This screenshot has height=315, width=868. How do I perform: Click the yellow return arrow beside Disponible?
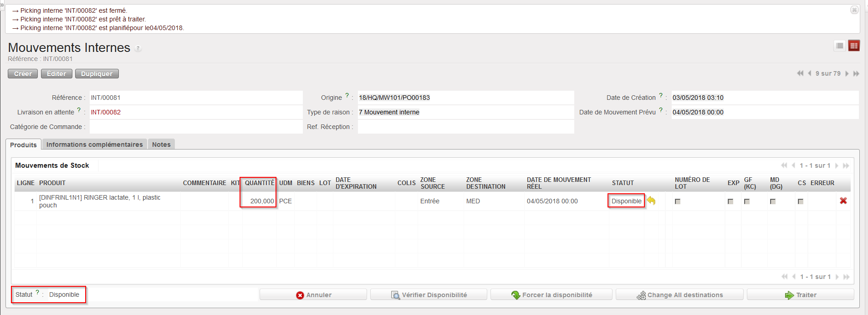(651, 201)
